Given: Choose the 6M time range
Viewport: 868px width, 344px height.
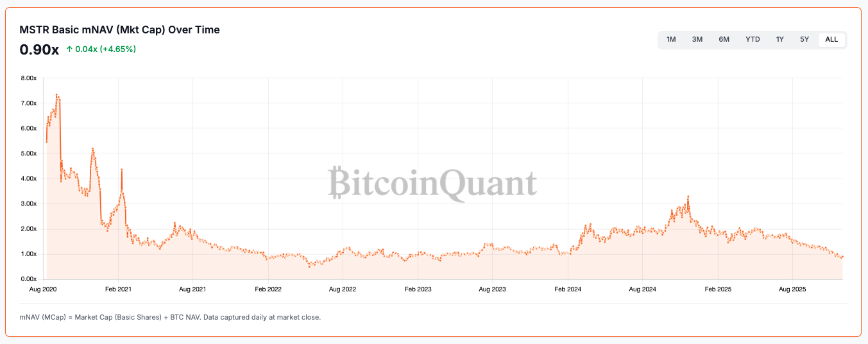Looking at the screenshot, I should point(724,40).
